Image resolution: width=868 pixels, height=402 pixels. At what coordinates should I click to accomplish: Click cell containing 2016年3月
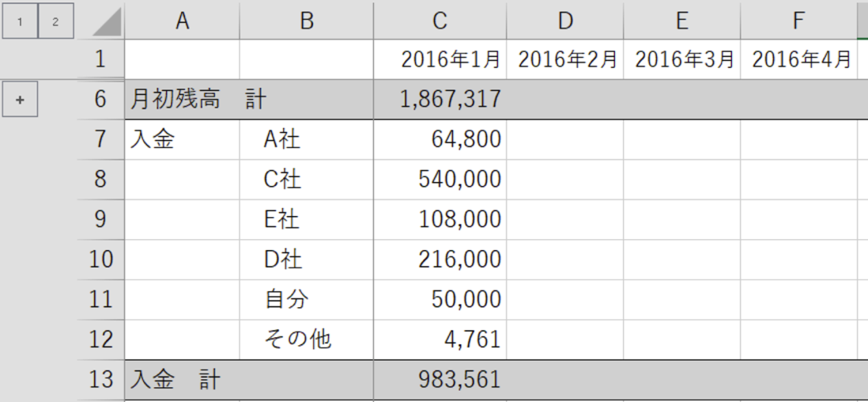(682, 59)
